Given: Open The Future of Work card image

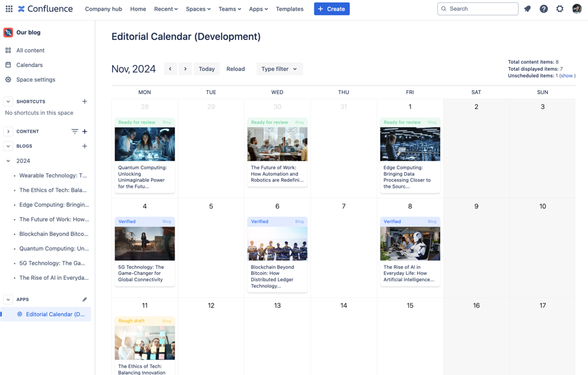Looking at the screenshot, I should [x=277, y=144].
